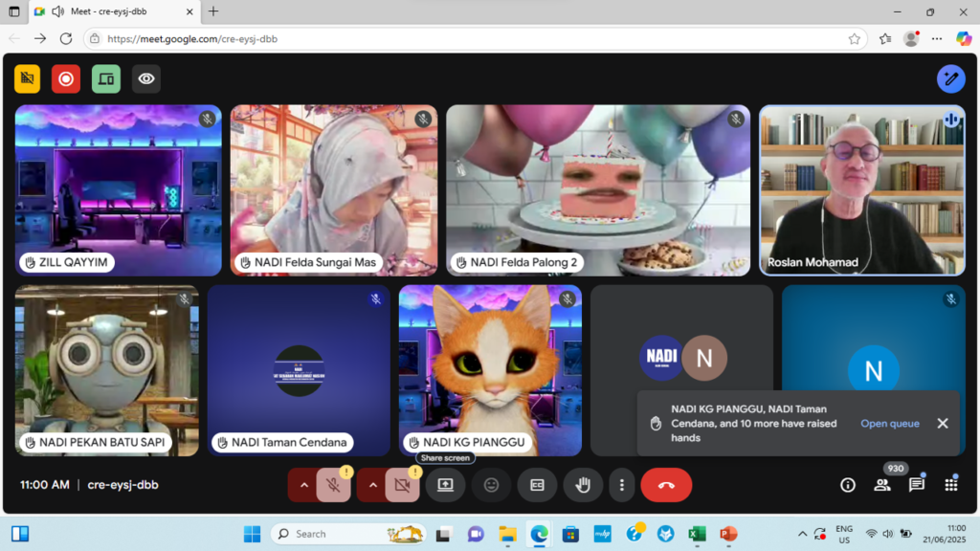Click the green devices extension icon
The width and height of the screenshot is (980, 551).
click(106, 78)
